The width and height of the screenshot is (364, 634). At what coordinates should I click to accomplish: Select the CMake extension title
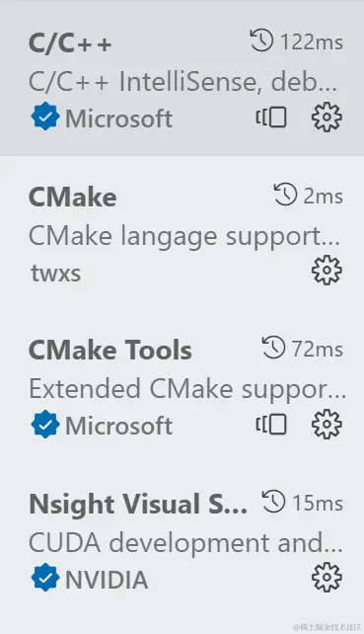[x=73, y=197]
